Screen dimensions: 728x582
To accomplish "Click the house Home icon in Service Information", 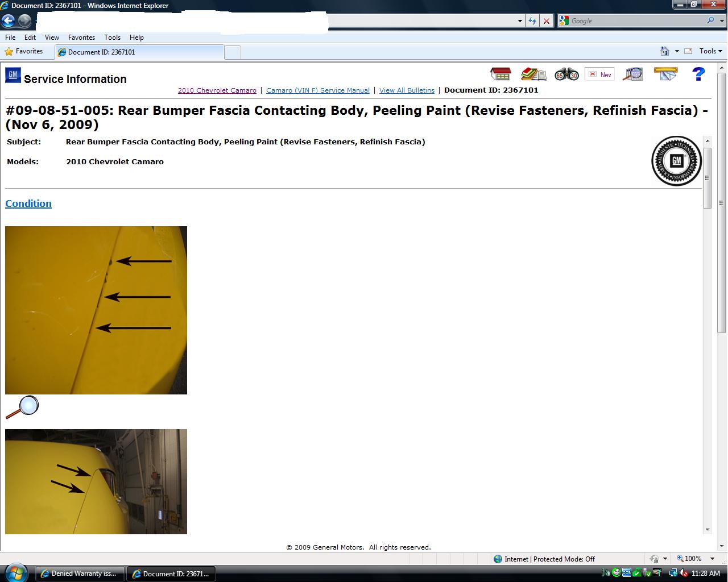I will click(500, 74).
